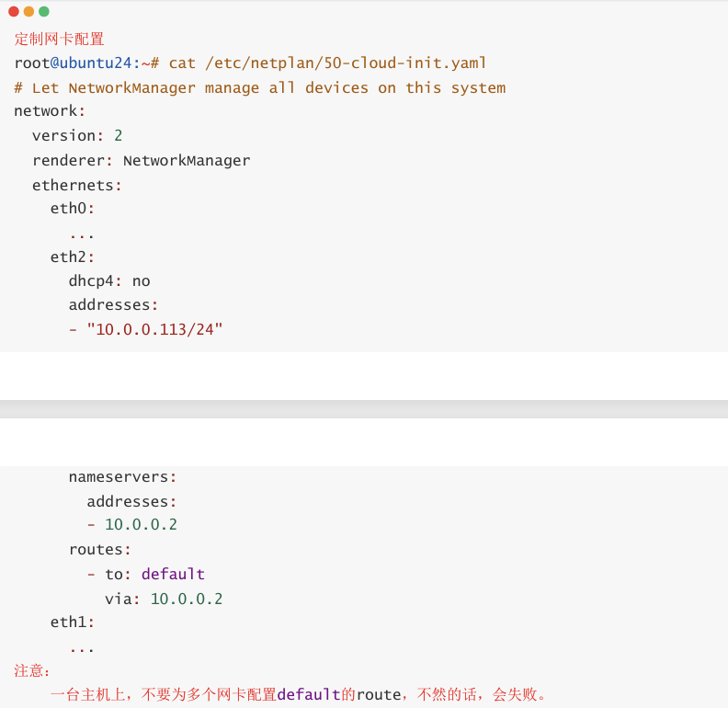Viewport: 728px width, 708px height.
Task: Click "root@ubuntu24" in the prompt
Action: pos(74,63)
